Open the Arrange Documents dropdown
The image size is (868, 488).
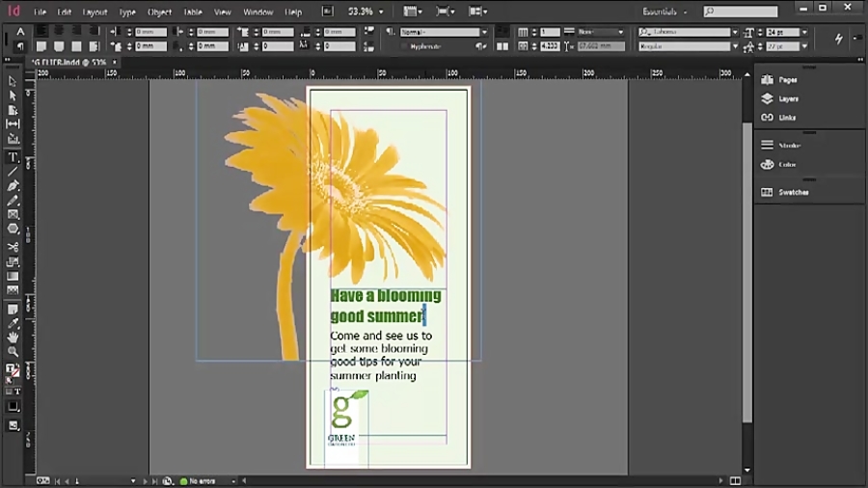[x=477, y=11]
